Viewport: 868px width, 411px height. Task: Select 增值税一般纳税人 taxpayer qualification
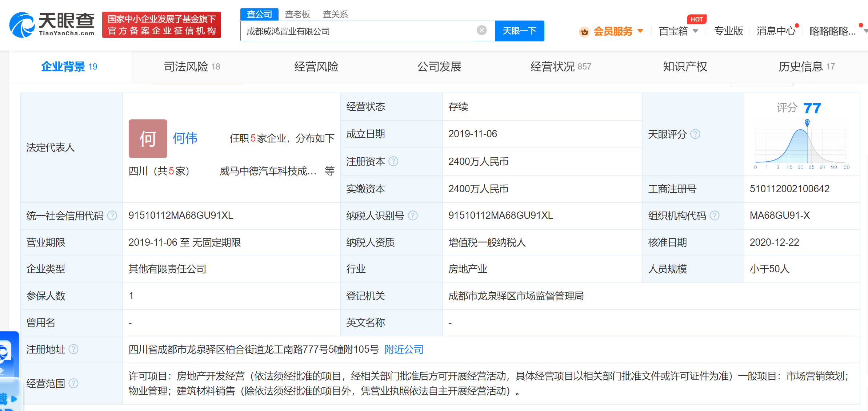point(487,242)
